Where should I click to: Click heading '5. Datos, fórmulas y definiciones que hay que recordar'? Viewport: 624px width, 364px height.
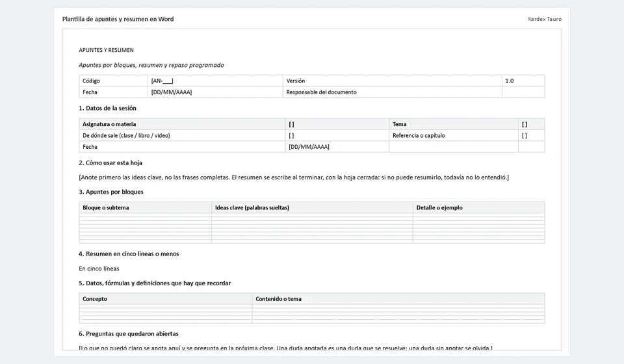(155, 283)
